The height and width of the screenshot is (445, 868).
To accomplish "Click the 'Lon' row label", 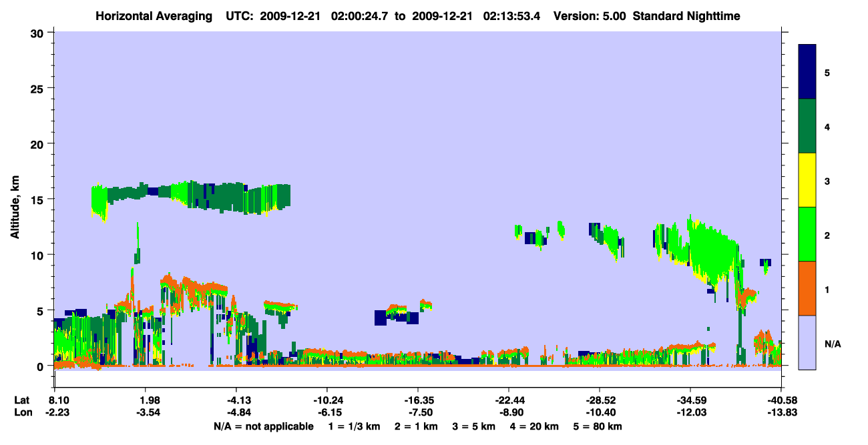I will (23, 413).
